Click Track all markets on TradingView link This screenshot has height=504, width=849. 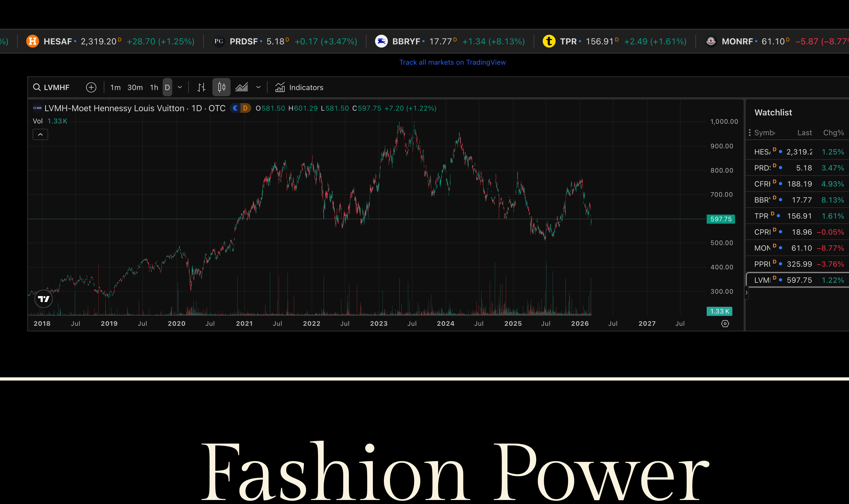pyautogui.click(x=452, y=63)
